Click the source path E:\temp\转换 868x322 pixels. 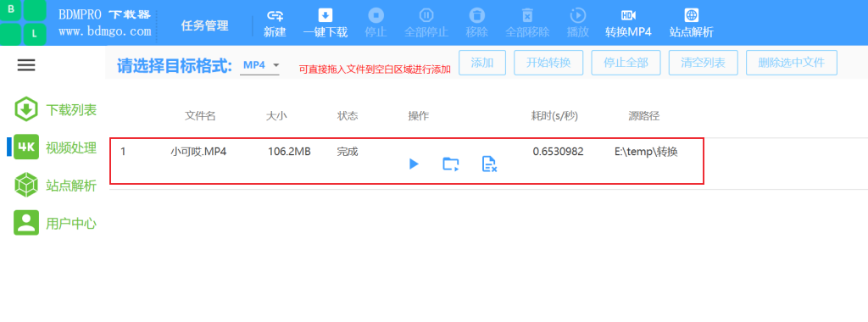pos(646,151)
